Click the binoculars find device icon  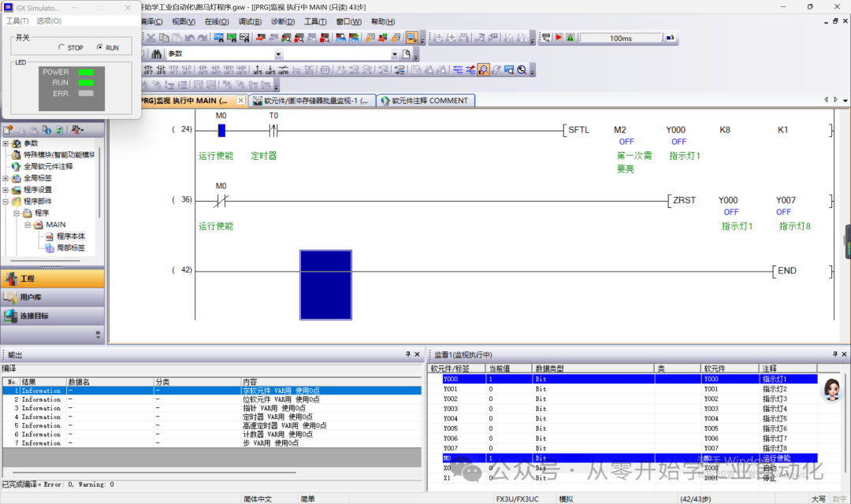click(157, 54)
